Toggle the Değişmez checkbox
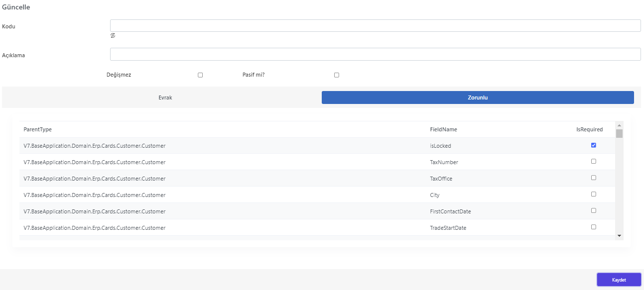Viewport: 644px width, 290px height. tap(200, 75)
